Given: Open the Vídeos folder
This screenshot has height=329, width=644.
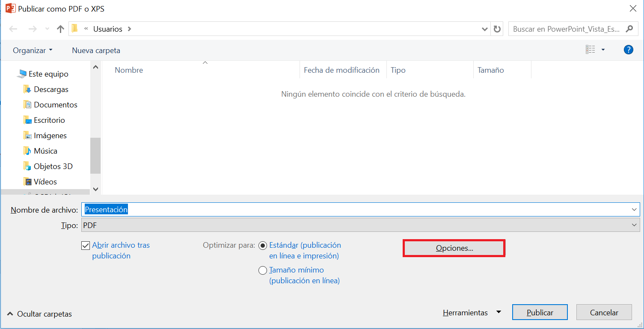Looking at the screenshot, I should tap(45, 182).
